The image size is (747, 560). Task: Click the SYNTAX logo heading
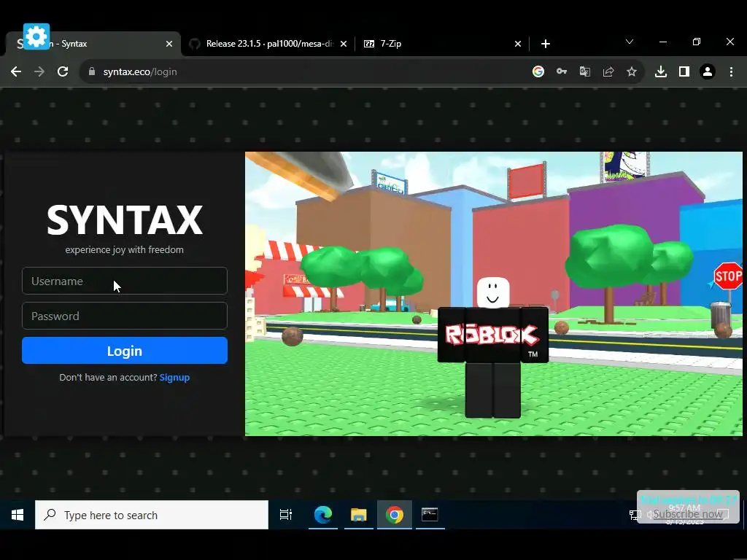coord(125,219)
